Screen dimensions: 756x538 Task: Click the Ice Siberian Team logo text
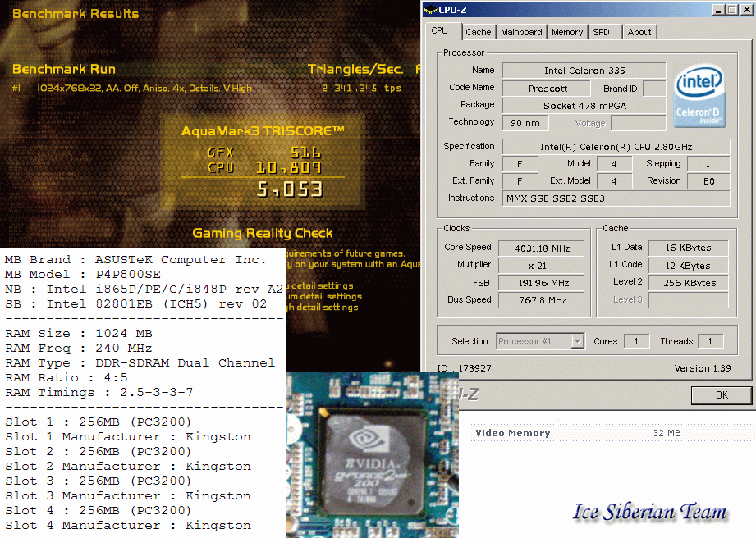649,512
